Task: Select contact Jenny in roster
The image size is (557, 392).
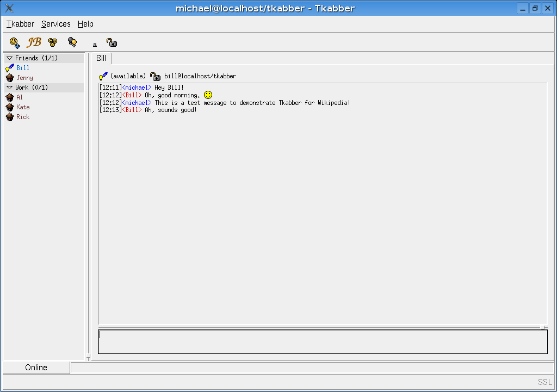Action: pyautogui.click(x=24, y=78)
